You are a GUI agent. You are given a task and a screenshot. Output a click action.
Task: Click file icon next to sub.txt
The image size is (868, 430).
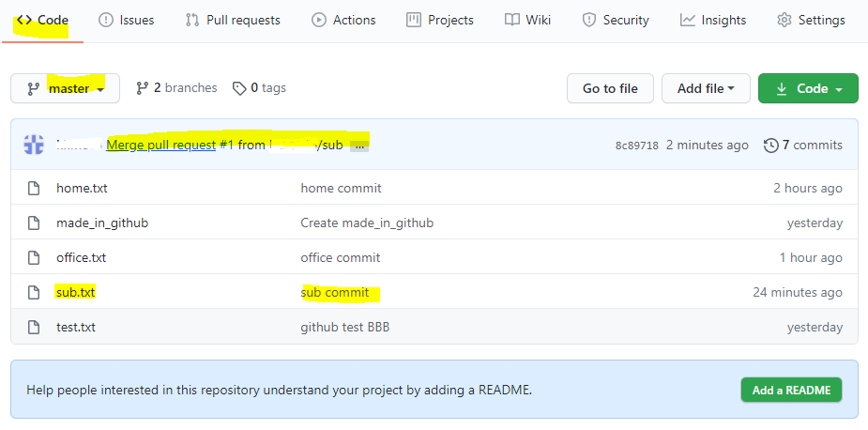34,292
